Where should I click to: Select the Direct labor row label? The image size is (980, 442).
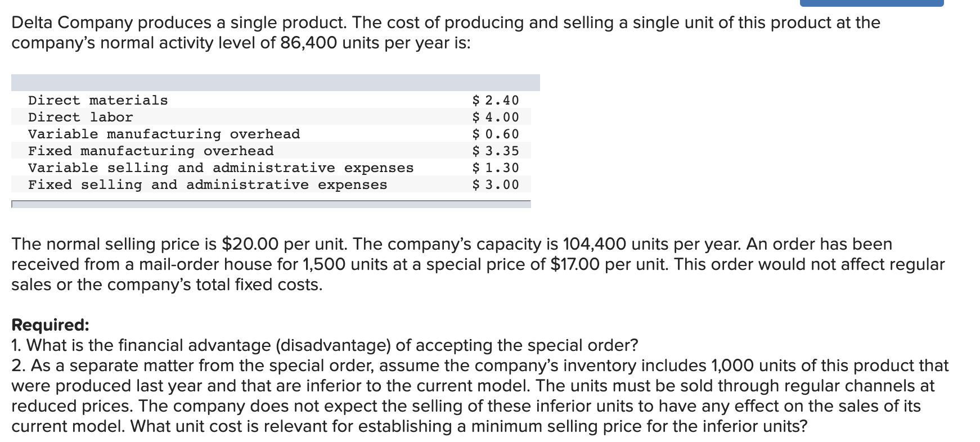coord(80,118)
